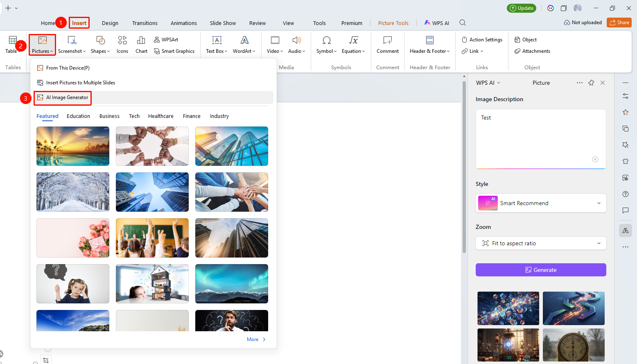
Task: Open the Header & Footer dropdown
Action: pyautogui.click(x=430, y=45)
